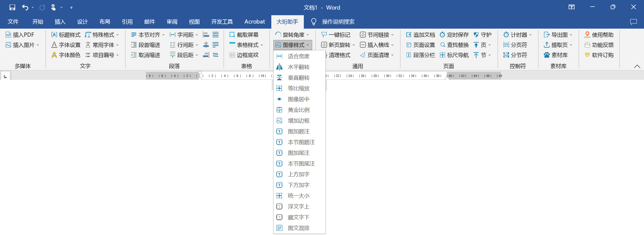Click the center-align objects icon in 段落 group
This screenshot has height=235, width=644.
pos(206,45)
